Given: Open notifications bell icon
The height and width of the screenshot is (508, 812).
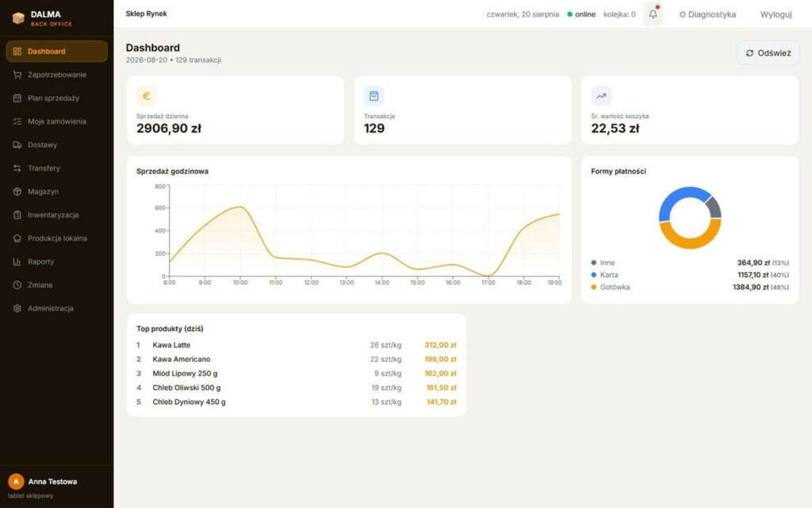Looking at the screenshot, I should pyautogui.click(x=653, y=14).
